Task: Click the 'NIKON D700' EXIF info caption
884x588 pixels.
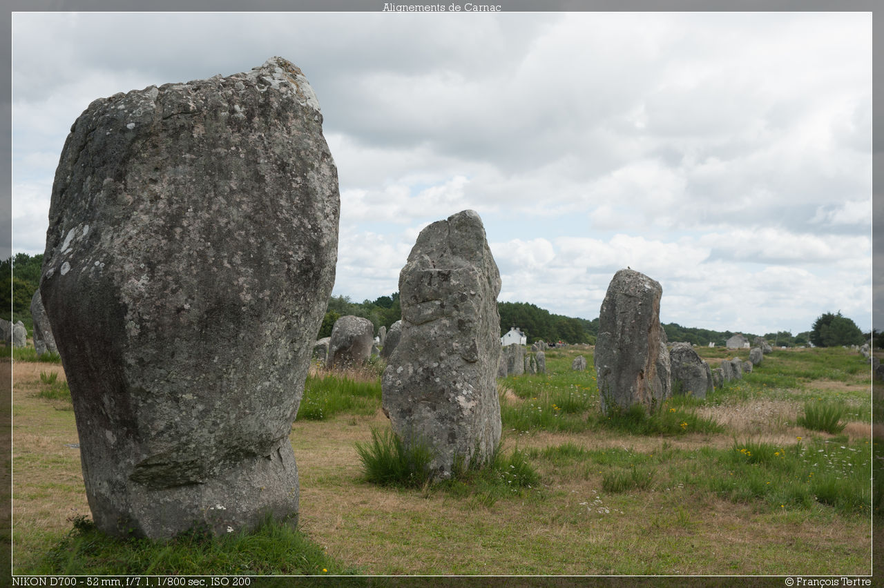Action: (131, 582)
